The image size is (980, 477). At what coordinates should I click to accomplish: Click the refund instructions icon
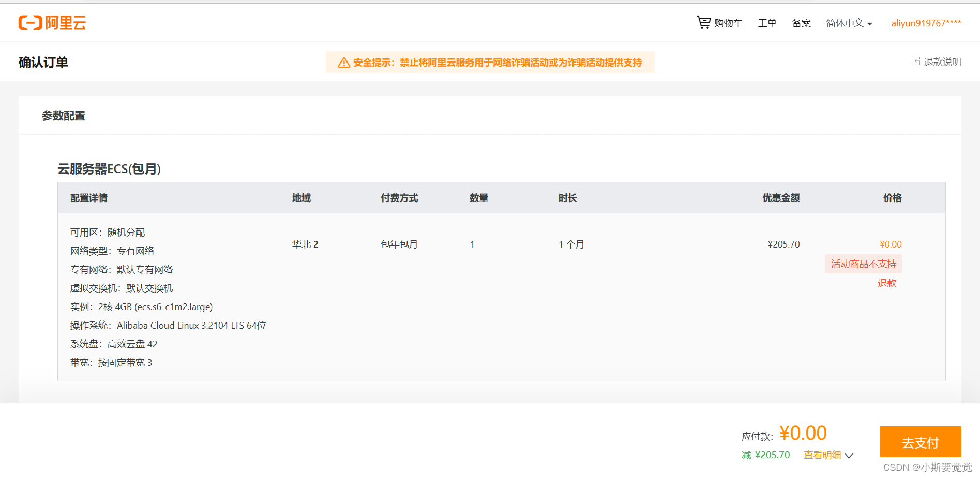[916, 61]
